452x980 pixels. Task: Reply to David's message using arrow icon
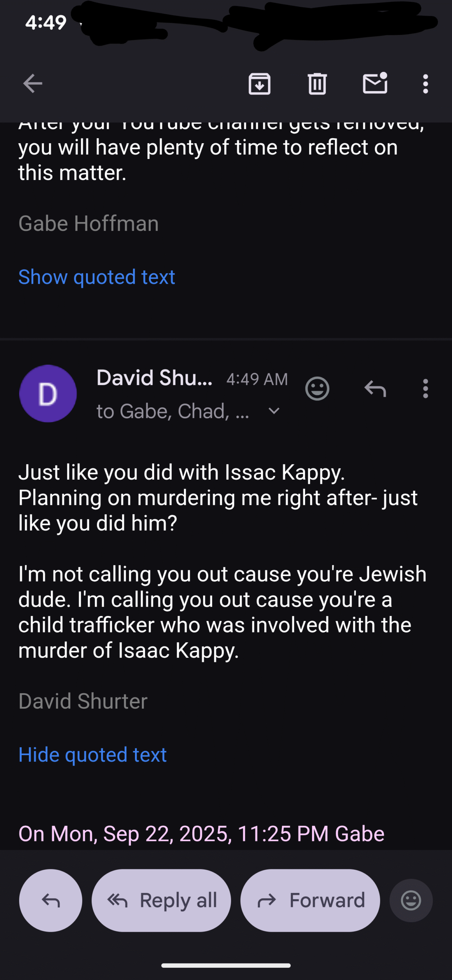point(375,389)
